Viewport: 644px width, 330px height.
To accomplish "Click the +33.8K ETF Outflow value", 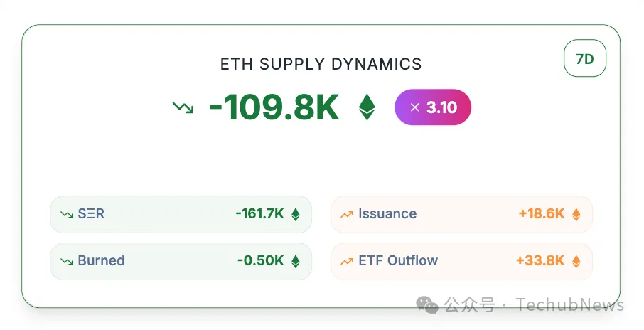I will [x=541, y=261].
